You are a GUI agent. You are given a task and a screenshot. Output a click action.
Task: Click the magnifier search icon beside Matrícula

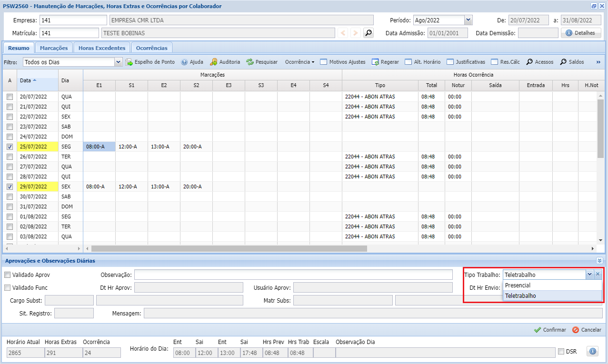[368, 33]
